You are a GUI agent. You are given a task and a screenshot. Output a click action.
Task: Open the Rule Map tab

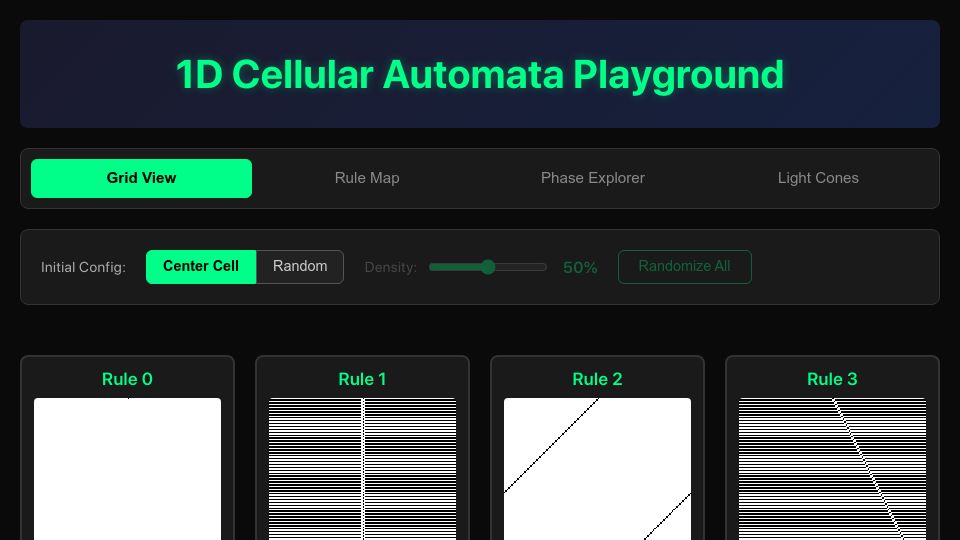pyautogui.click(x=367, y=178)
